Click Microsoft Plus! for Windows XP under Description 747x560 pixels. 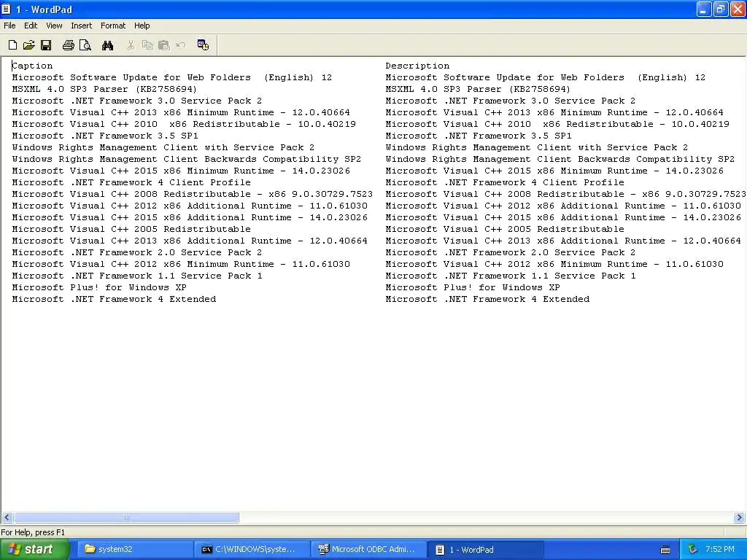[473, 287]
